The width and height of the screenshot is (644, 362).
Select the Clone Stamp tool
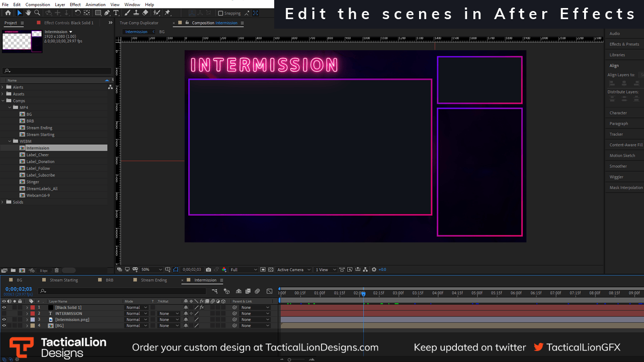click(136, 13)
